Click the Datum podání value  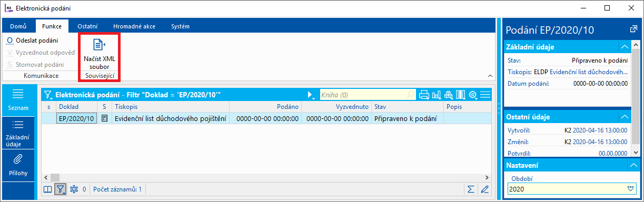pos(600,83)
